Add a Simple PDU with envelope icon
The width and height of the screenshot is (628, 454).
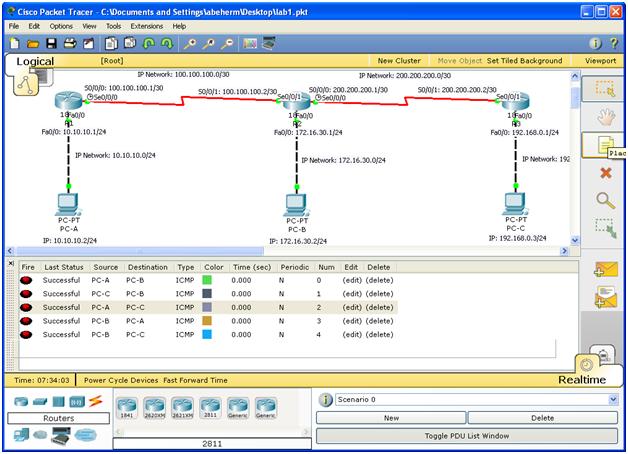[606, 269]
